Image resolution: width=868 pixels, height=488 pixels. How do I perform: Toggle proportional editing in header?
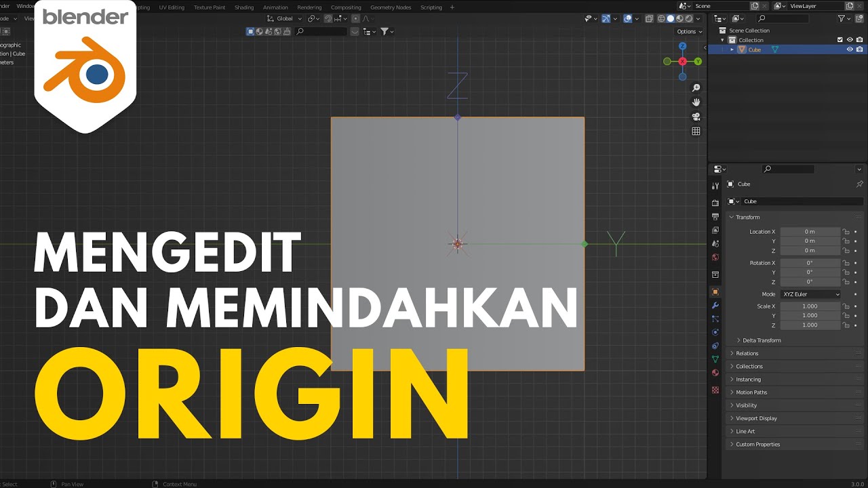click(355, 19)
